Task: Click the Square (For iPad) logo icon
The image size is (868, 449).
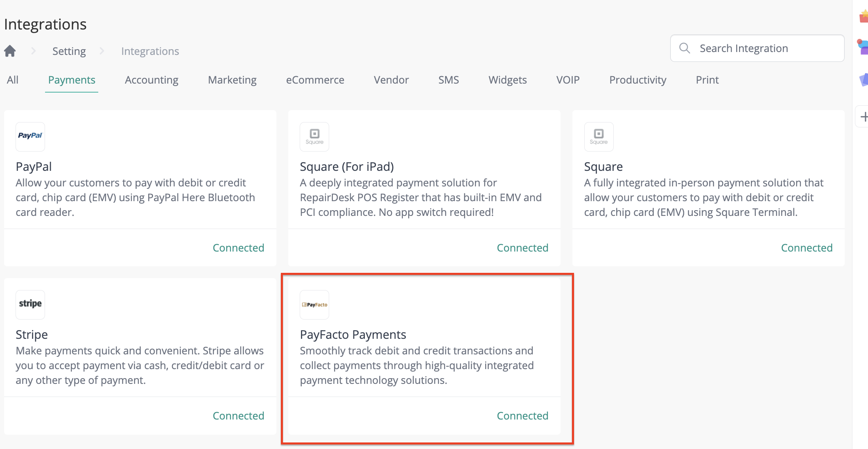Action: click(314, 136)
